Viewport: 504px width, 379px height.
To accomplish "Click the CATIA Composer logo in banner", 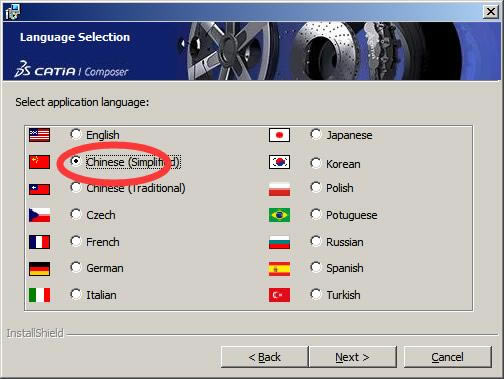I will click(x=71, y=69).
